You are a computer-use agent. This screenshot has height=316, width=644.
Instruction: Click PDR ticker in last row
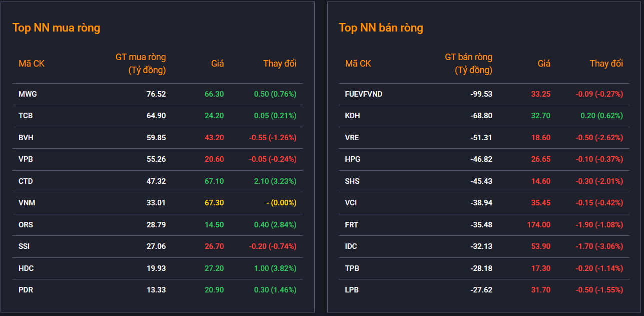[26, 290]
